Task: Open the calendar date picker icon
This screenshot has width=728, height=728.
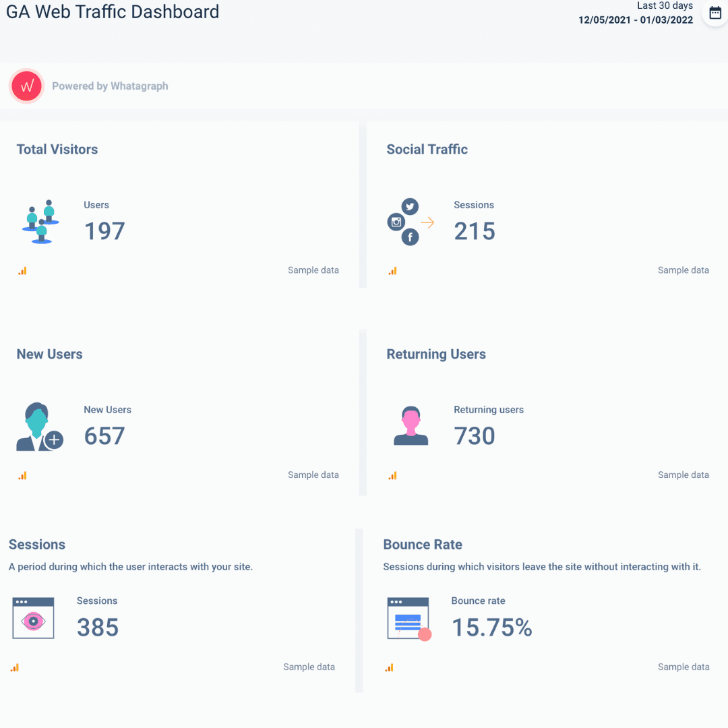Action: point(715,13)
